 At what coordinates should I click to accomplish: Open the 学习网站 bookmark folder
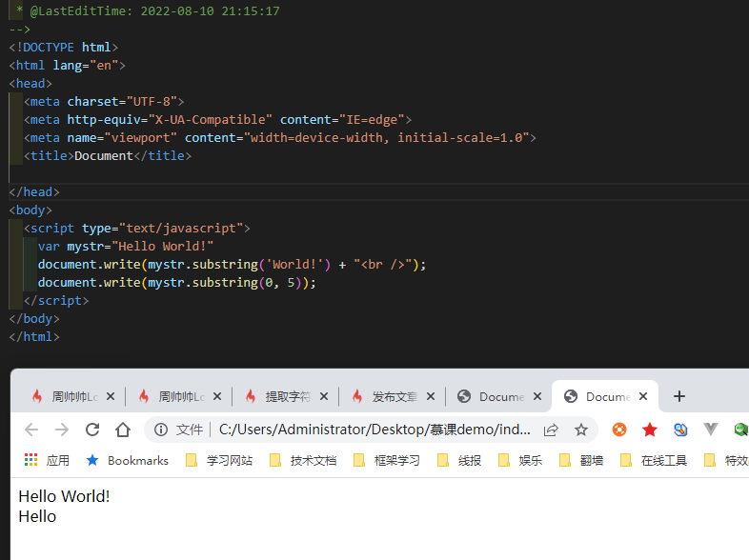point(219,460)
